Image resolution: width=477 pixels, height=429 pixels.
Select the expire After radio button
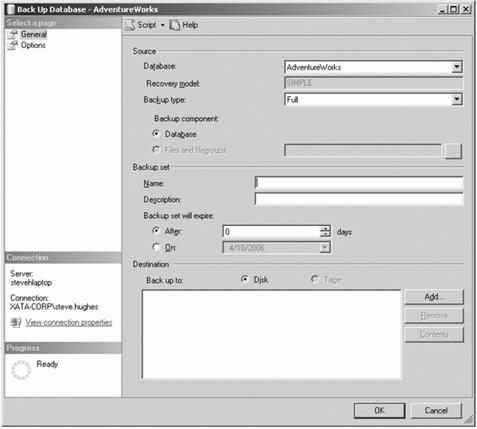(156, 231)
